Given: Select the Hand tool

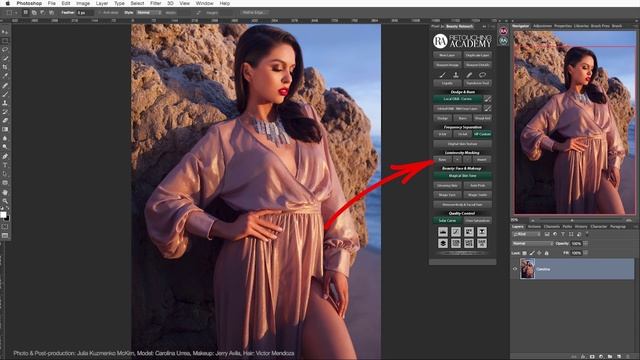Looking at the screenshot, I should tap(5, 192).
